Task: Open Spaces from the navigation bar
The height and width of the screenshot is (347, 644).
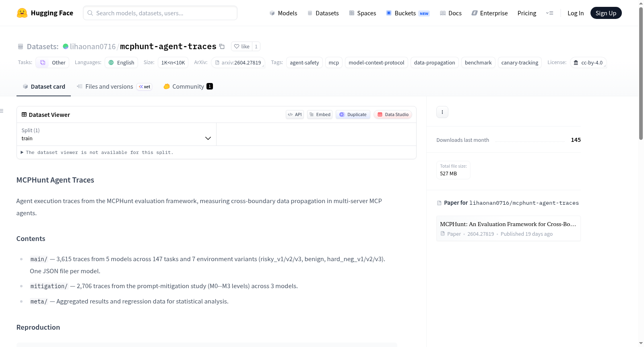Action: pos(362,13)
